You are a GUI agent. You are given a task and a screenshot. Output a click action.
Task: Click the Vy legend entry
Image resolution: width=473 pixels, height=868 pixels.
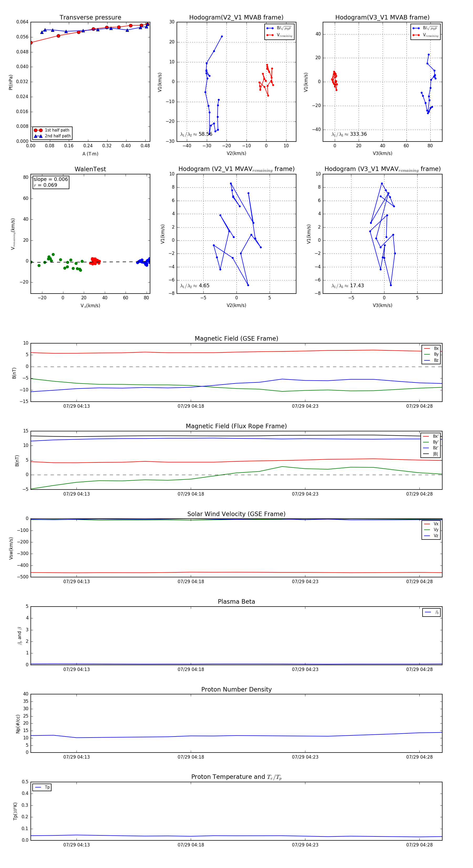(431, 530)
